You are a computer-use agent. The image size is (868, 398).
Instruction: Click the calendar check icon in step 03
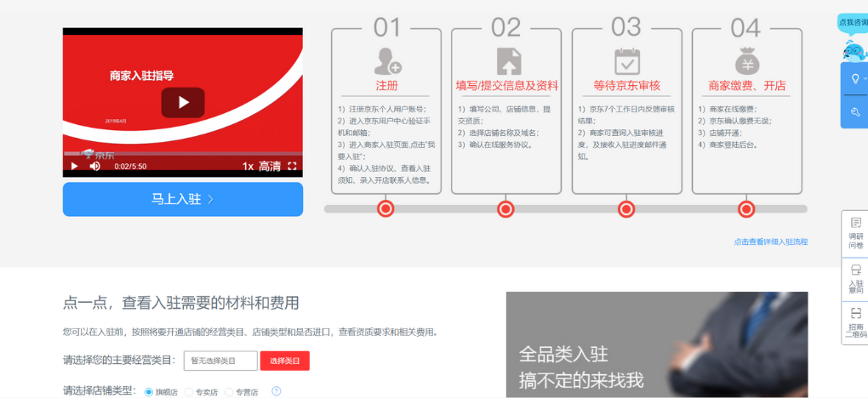click(627, 61)
